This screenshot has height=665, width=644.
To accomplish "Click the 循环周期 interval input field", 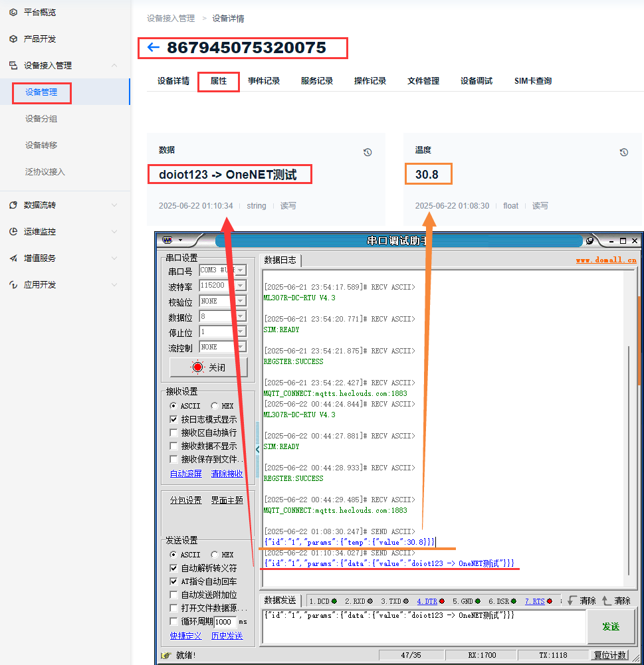I will (x=225, y=622).
